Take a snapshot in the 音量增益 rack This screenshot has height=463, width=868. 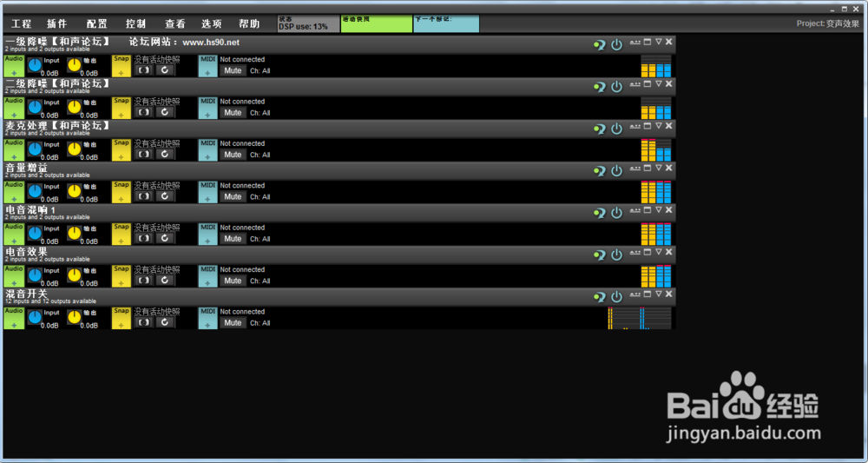(143, 196)
